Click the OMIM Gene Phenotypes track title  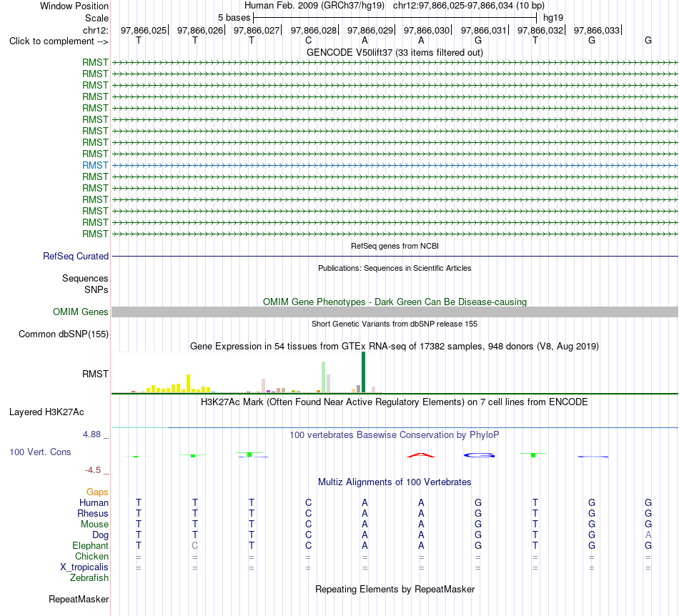click(395, 302)
